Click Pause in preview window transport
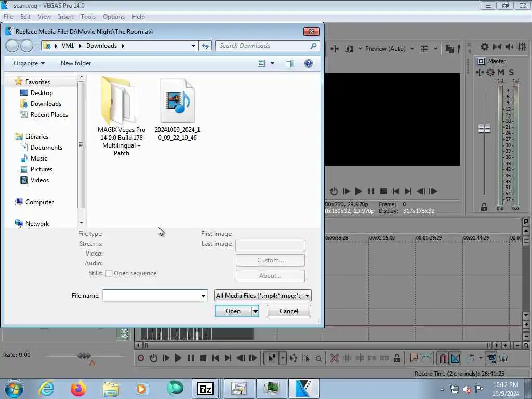532x399 pixels. [x=370, y=191]
